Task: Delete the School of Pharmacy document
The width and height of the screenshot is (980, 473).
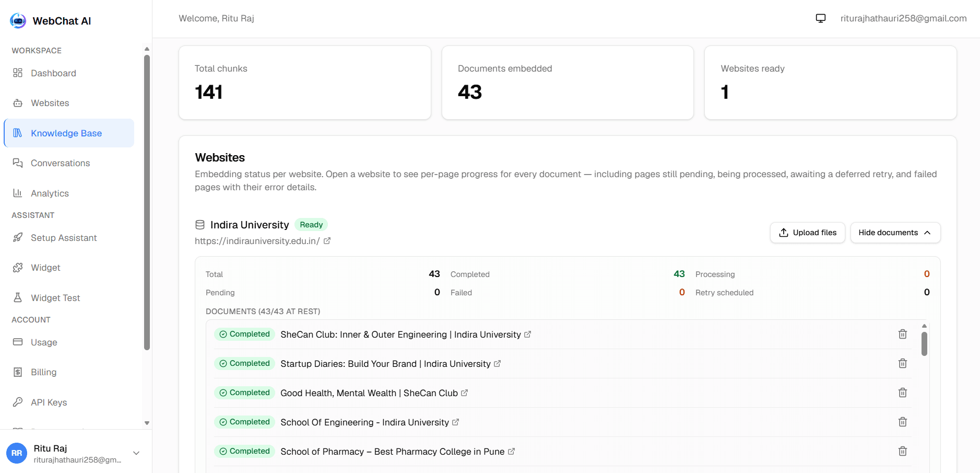Action: point(903,451)
